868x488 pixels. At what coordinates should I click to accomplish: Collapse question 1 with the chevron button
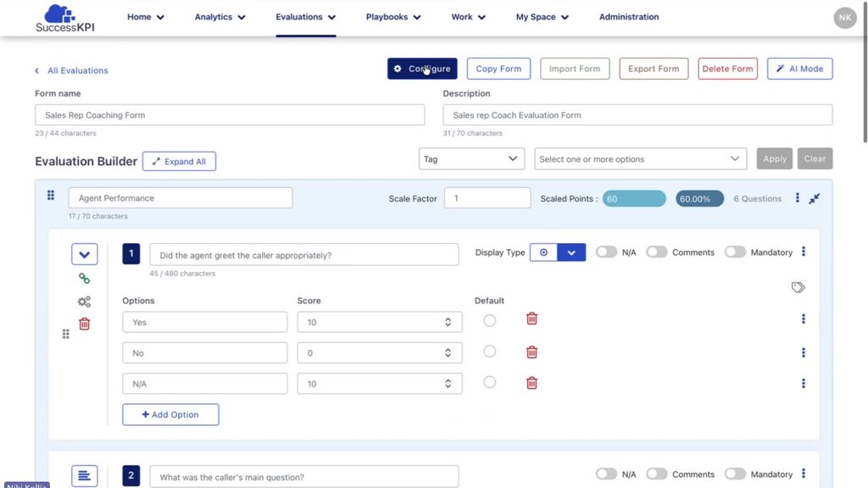coord(84,254)
